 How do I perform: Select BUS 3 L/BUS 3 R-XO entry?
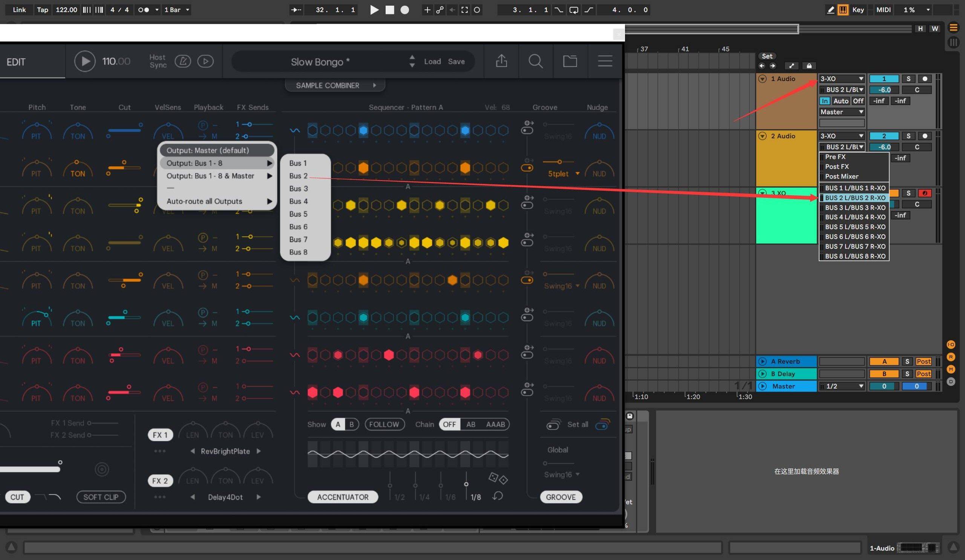pyautogui.click(x=855, y=208)
